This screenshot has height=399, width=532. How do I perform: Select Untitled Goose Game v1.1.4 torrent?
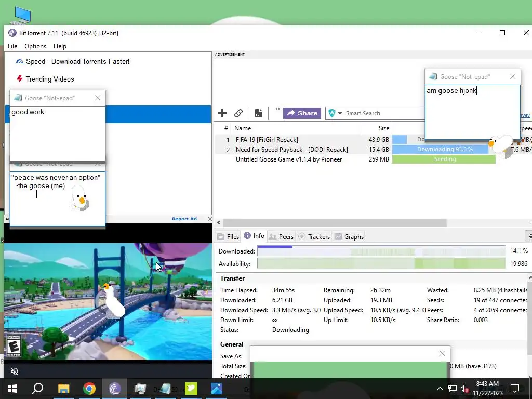pos(289,159)
